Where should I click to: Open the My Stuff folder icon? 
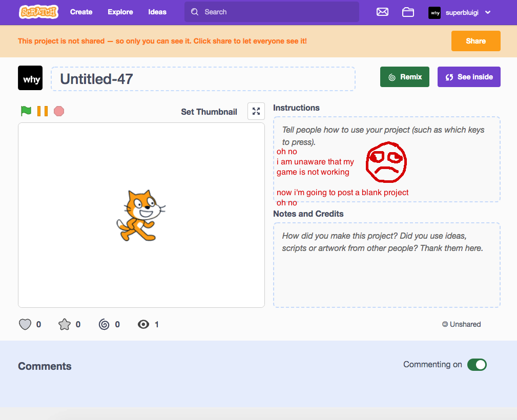(x=408, y=12)
